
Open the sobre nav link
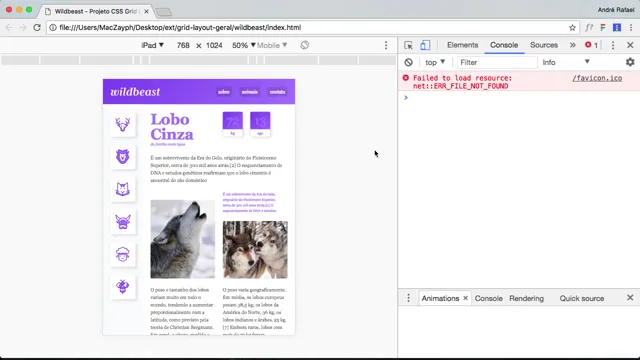(x=224, y=92)
